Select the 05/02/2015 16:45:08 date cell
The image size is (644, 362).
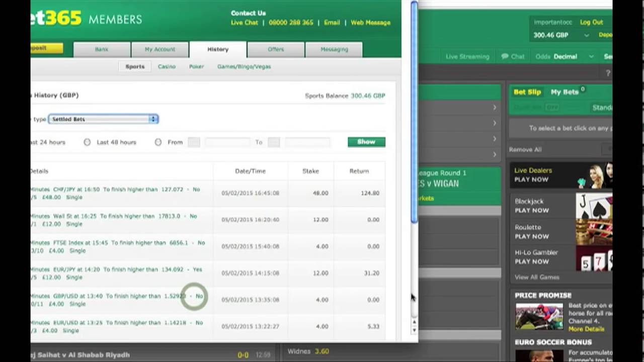click(250, 193)
